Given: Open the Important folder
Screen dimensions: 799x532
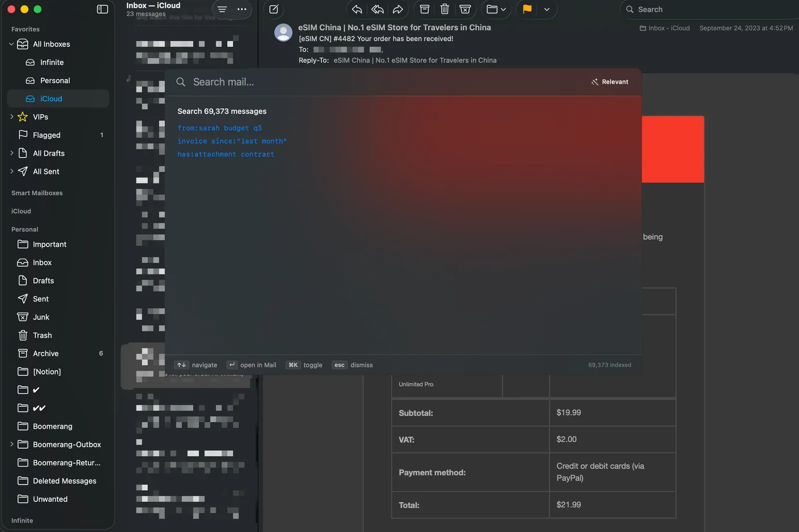Looking at the screenshot, I should point(58,244).
